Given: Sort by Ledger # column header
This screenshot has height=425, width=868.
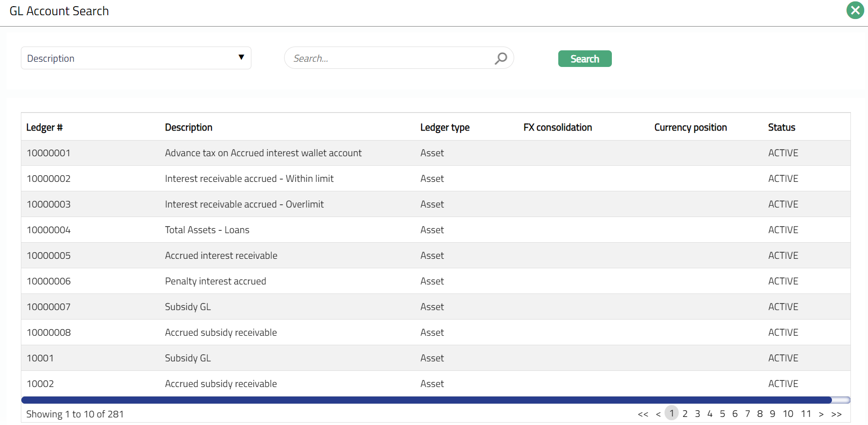Looking at the screenshot, I should coord(45,127).
